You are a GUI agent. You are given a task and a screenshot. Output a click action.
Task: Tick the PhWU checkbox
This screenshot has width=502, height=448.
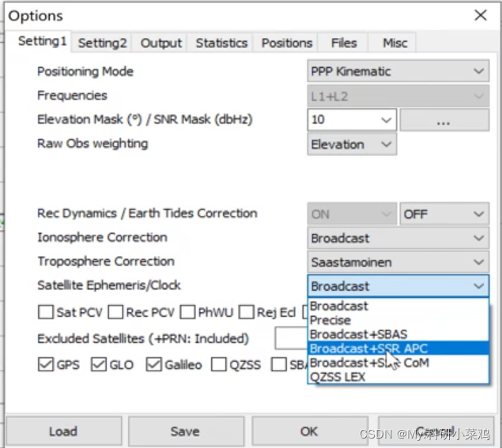coord(187,312)
